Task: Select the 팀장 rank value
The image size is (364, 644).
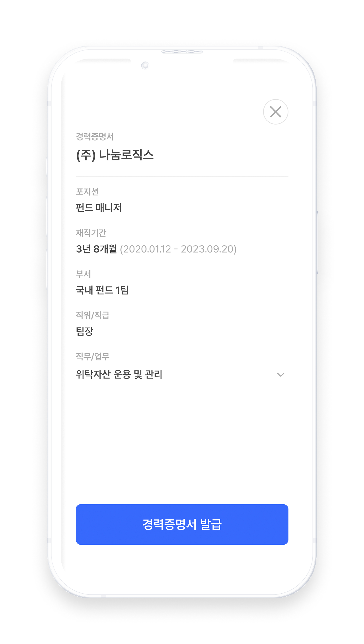Action: point(84,331)
